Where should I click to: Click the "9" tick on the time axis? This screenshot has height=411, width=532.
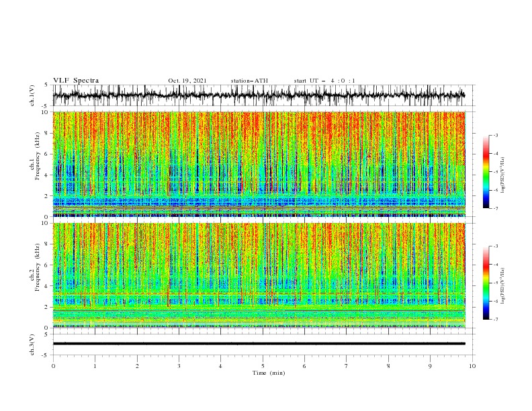(430, 366)
